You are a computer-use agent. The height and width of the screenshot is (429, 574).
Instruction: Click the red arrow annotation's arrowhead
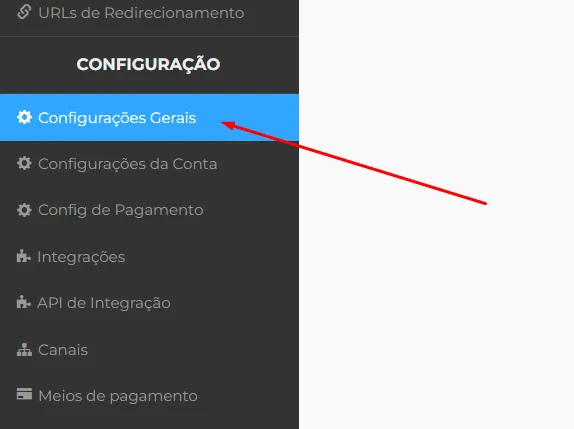click(x=228, y=125)
